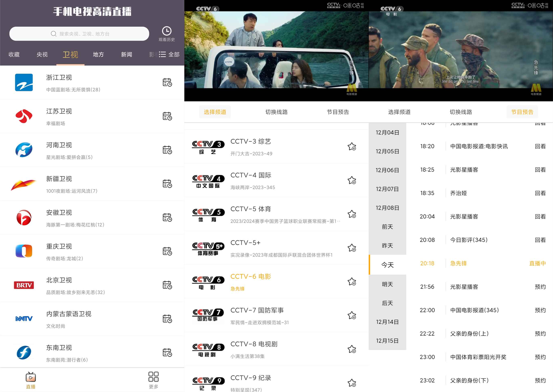The width and height of the screenshot is (553, 392).
Task: Open watch history via the clock icon
Action: 167,31
